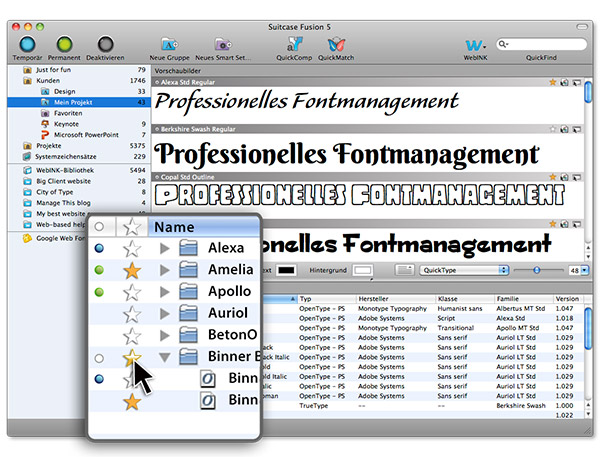The height and width of the screenshot is (457, 600).
Task: Toggle activation dot for Alexa family
Action: pyautogui.click(x=99, y=249)
